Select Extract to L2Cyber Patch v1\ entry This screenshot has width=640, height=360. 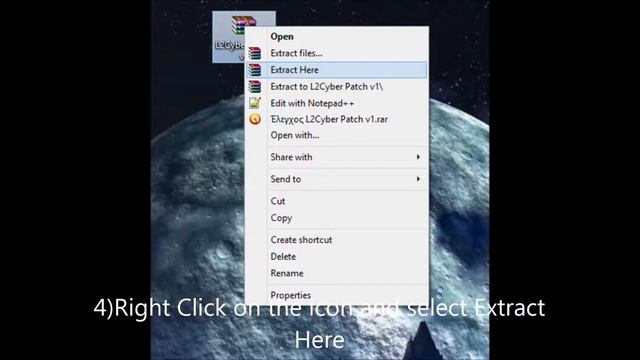[337, 87]
